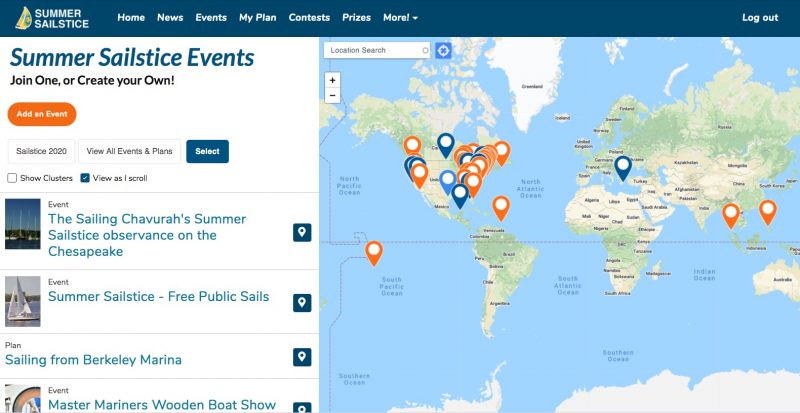This screenshot has height=413, width=800.
Task: Open Sailing from Berkeley Marina plan link
Action: point(93,360)
